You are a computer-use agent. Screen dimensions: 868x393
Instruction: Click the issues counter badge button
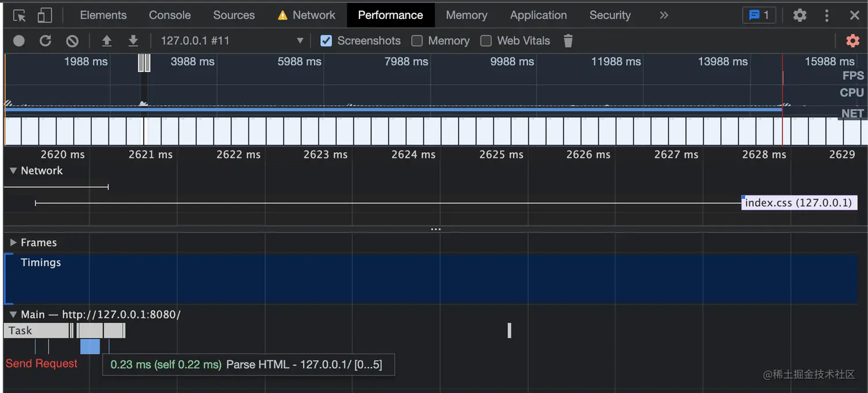tap(759, 16)
